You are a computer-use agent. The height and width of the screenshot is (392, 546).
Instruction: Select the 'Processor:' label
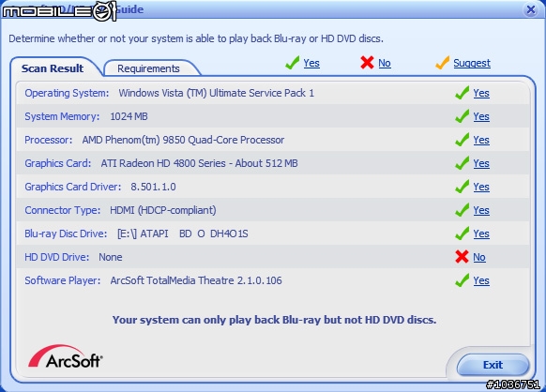pos(49,140)
